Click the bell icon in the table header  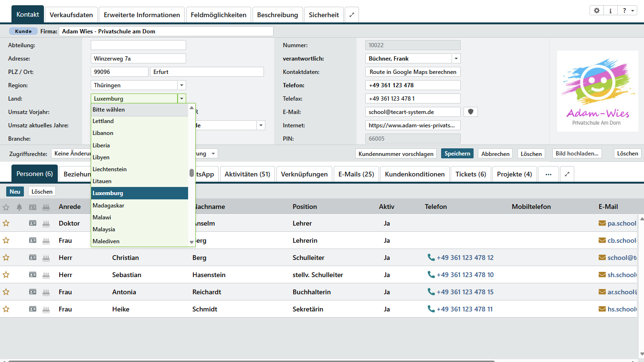coord(20,207)
